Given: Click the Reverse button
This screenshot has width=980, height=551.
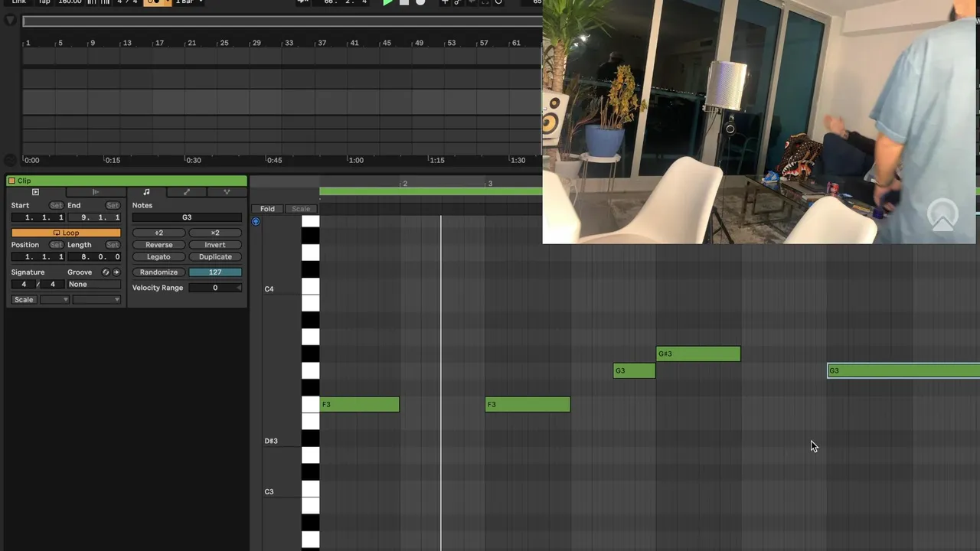Looking at the screenshot, I should coord(158,245).
